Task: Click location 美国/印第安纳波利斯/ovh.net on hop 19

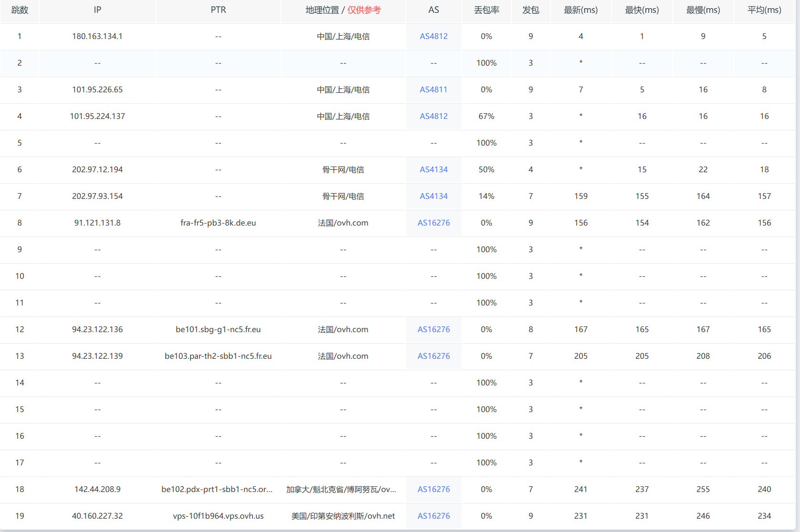Action: (343, 516)
